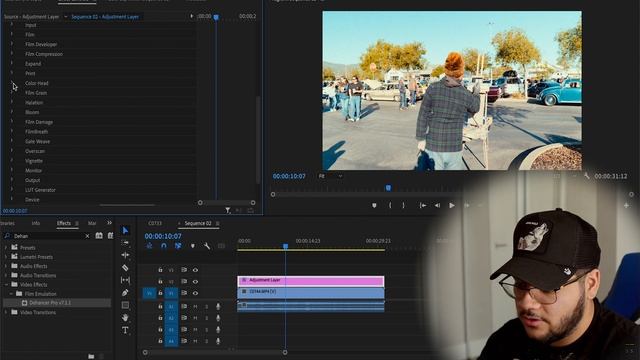The height and width of the screenshot is (360, 640).
Task: Open the Sequence 02 timeline tab
Action: (x=198, y=223)
